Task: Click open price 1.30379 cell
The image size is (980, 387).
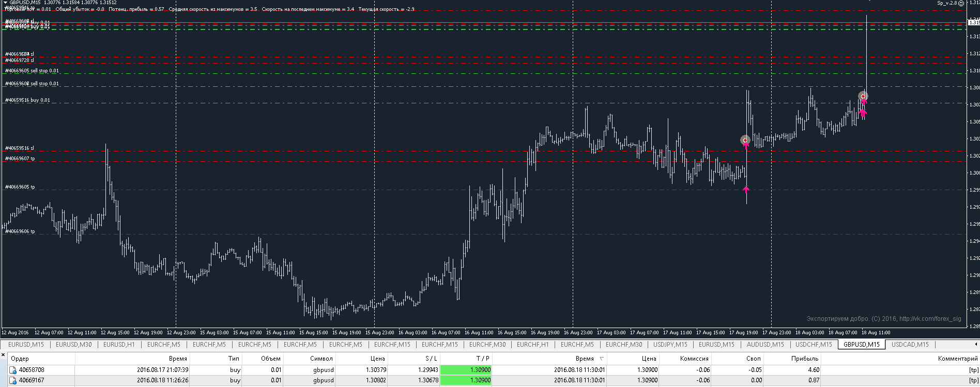Action: 376,370
